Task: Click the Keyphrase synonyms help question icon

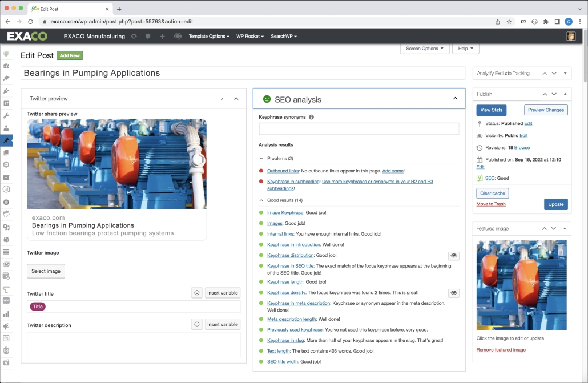Action: coord(311,117)
